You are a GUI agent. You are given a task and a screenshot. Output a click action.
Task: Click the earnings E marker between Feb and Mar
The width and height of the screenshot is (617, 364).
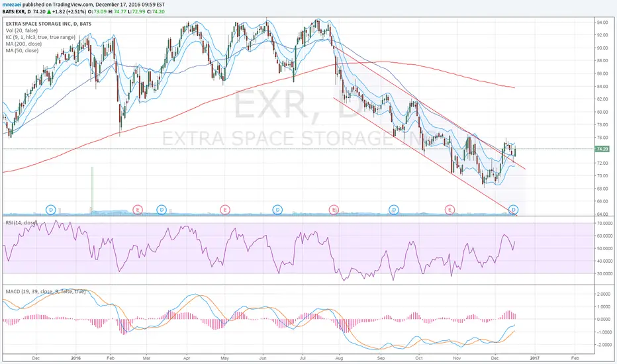pos(137,210)
